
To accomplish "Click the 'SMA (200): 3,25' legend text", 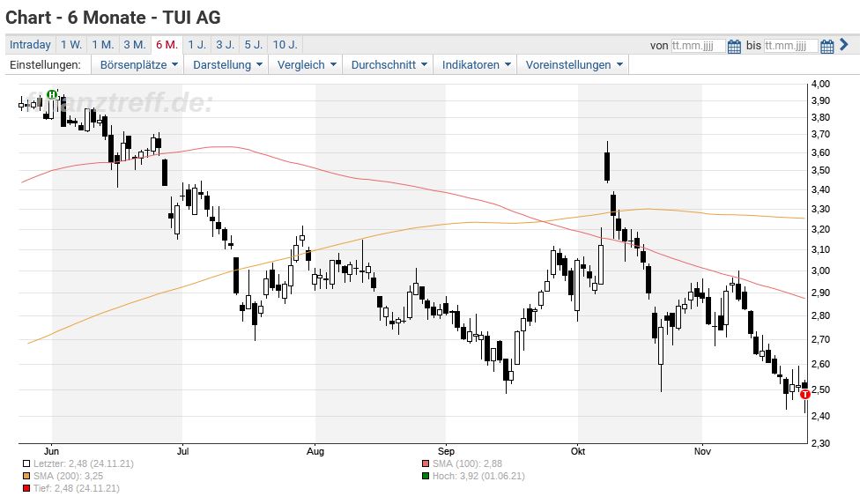I will click(68, 477).
